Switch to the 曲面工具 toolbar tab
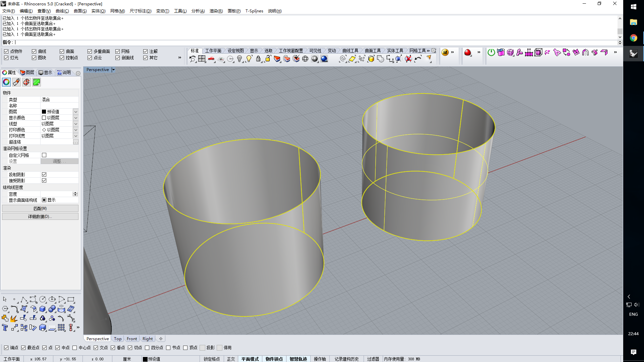 coord(373,51)
